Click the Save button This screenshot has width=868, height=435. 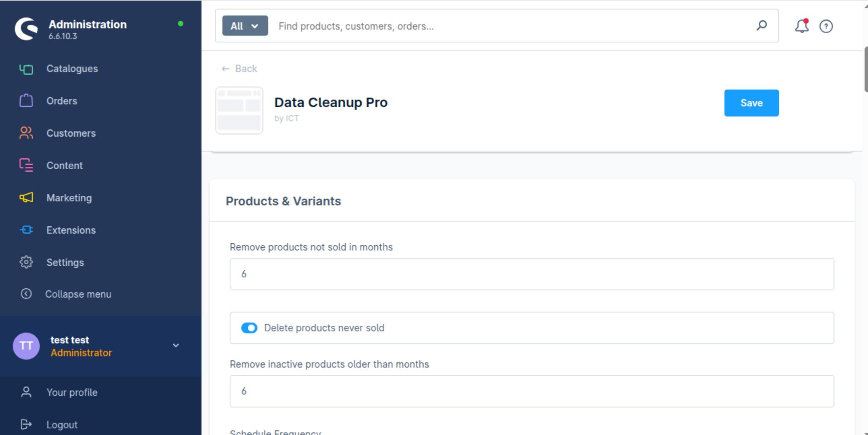(751, 103)
